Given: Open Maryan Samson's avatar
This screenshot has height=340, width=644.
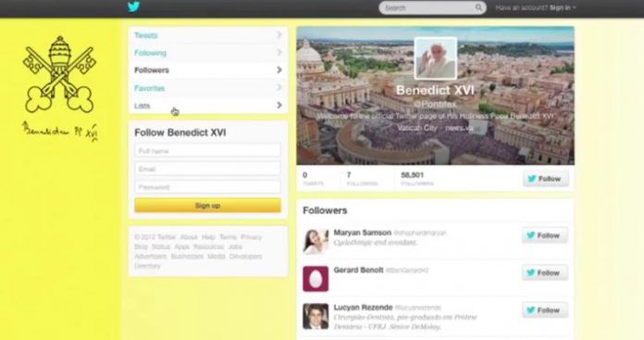Looking at the screenshot, I should (316, 241).
